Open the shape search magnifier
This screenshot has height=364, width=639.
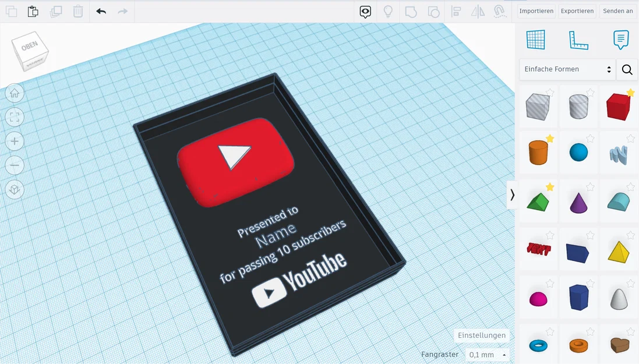627,69
